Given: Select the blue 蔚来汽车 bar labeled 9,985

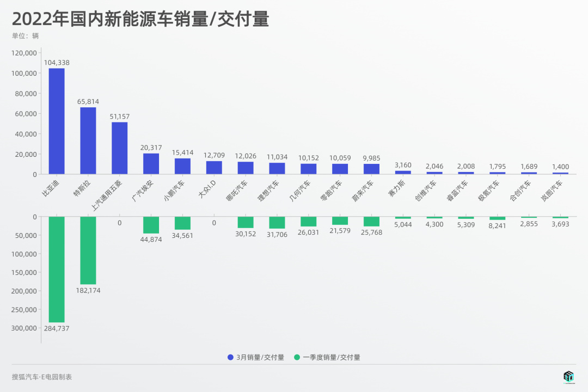Looking at the screenshot, I should click(x=372, y=169).
